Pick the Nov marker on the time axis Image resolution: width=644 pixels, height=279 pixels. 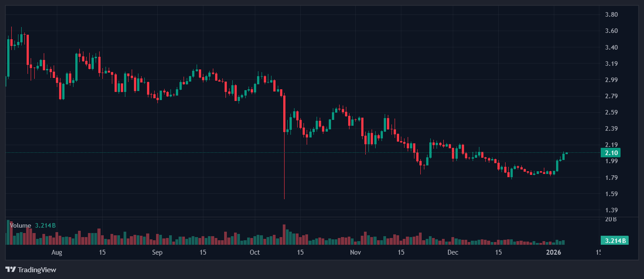355,252
